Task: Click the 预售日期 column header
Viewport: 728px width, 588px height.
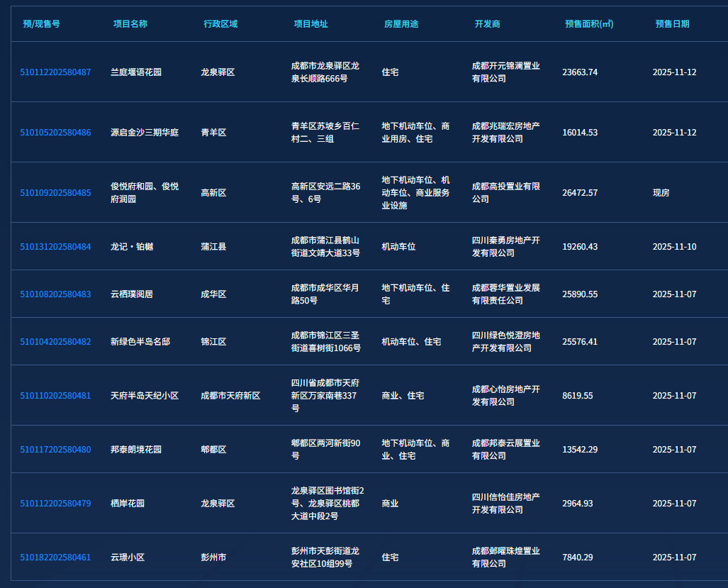Action: point(672,24)
